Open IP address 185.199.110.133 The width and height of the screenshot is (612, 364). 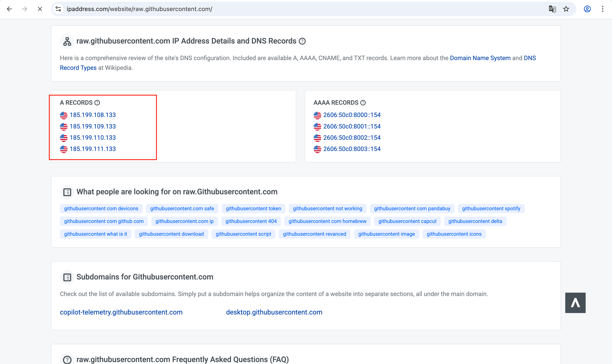coord(92,138)
